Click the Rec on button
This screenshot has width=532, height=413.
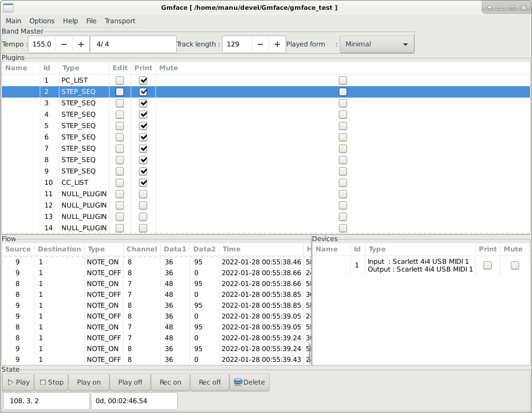tap(170, 383)
